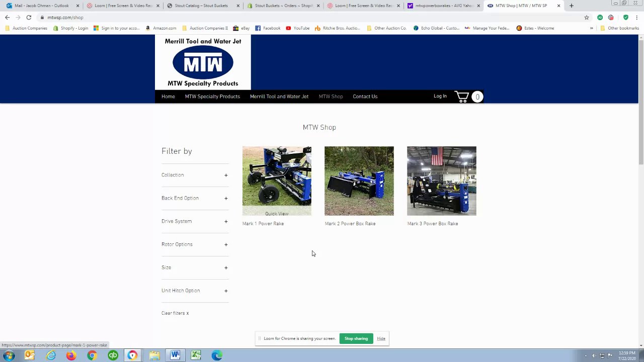The width and height of the screenshot is (644, 362).
Task: Open Mark 1 Power Rake link
Action: click(263, 224)
